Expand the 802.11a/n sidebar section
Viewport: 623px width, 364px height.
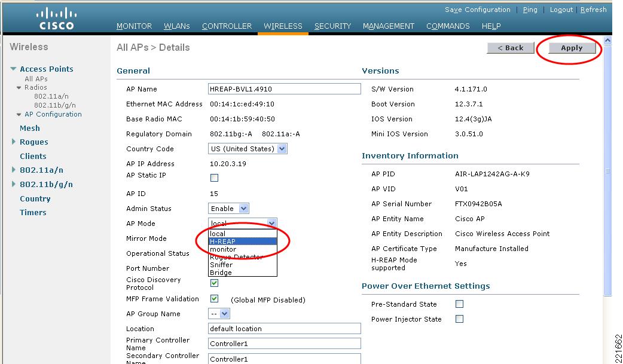point(14,170)
